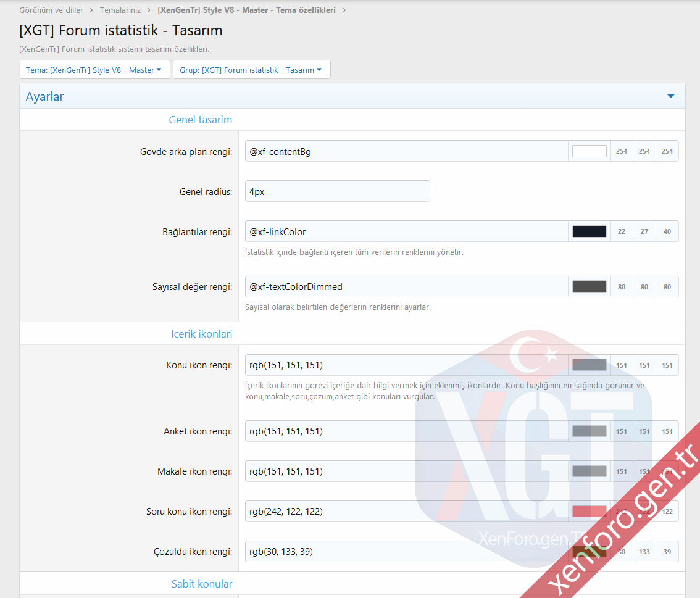Collapse the Ayarlar section with the arrow
Viewport: 700px width, 598px height.
coord(670,96)
